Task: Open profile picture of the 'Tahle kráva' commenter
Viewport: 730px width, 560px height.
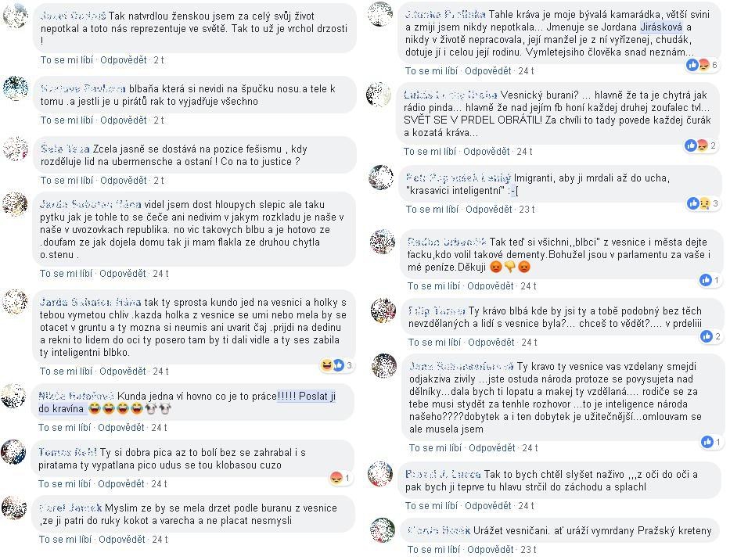Action: 380,14
